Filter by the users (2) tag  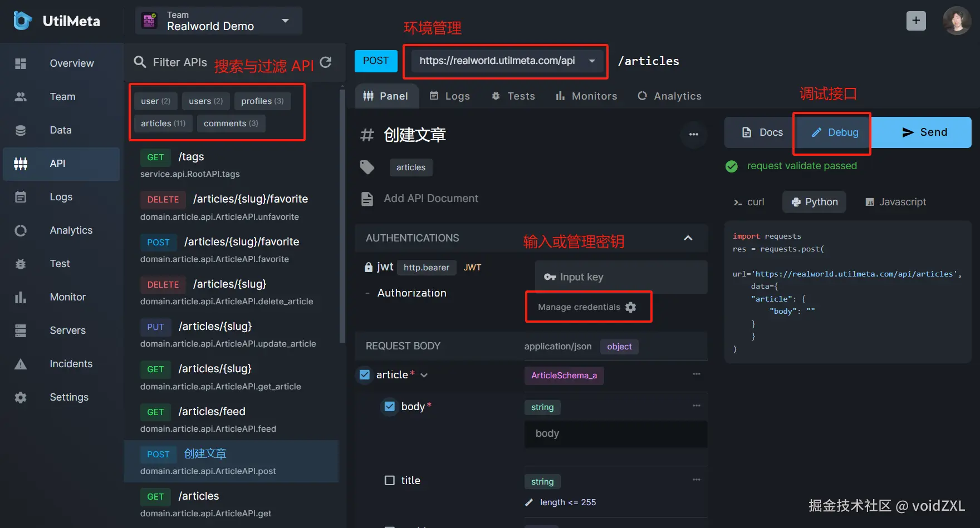[205, 101]
